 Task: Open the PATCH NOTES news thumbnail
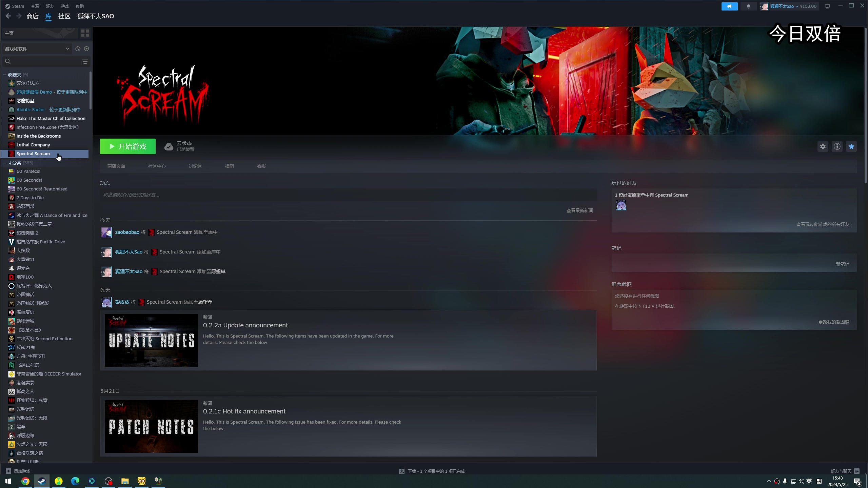coord(151,426)
